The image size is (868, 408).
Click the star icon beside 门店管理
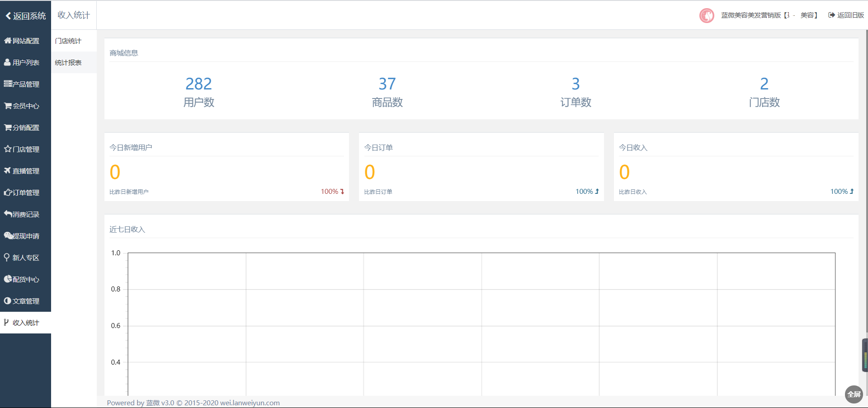pyautogui.click(x=8, y=149)
